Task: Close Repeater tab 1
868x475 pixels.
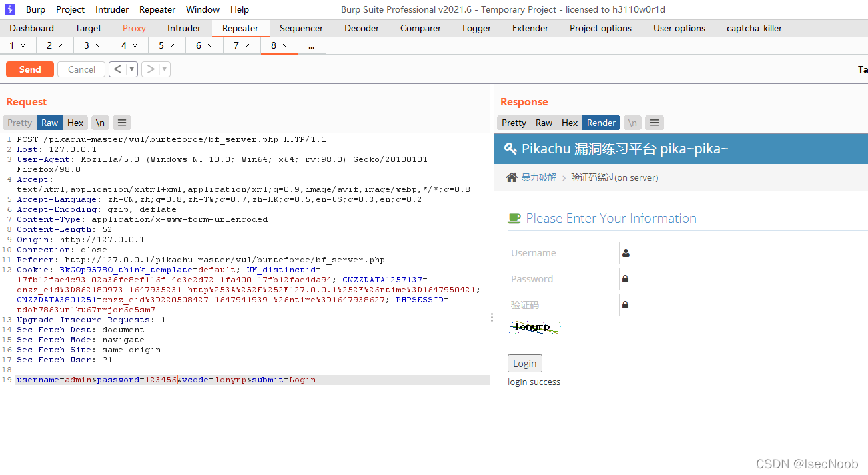Action: (x=23, y=46)
